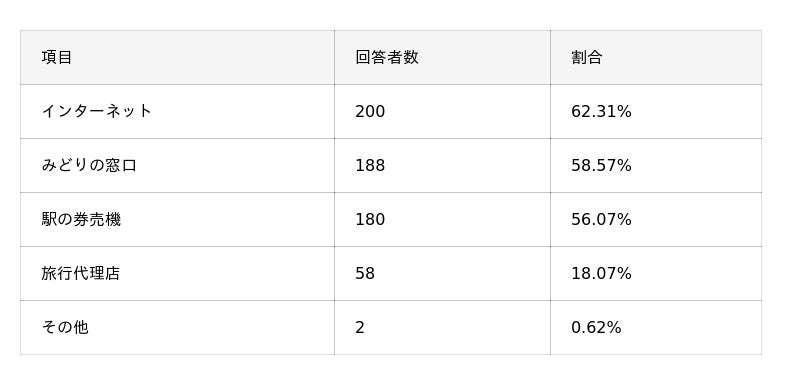
Task: Select the その他 cell
Action: (177, 327)
